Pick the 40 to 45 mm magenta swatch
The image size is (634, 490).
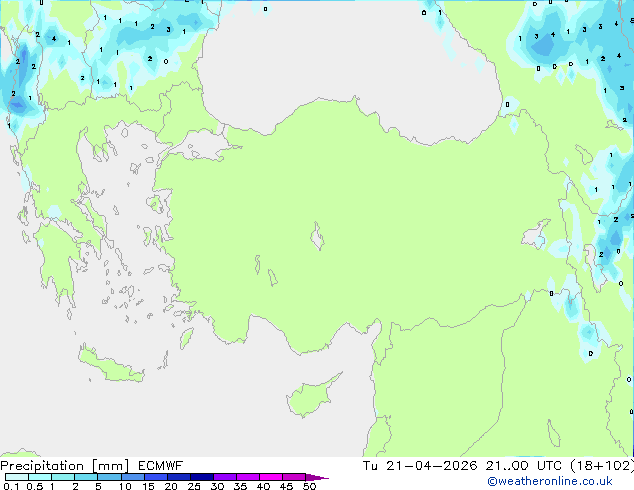[271, 477]
